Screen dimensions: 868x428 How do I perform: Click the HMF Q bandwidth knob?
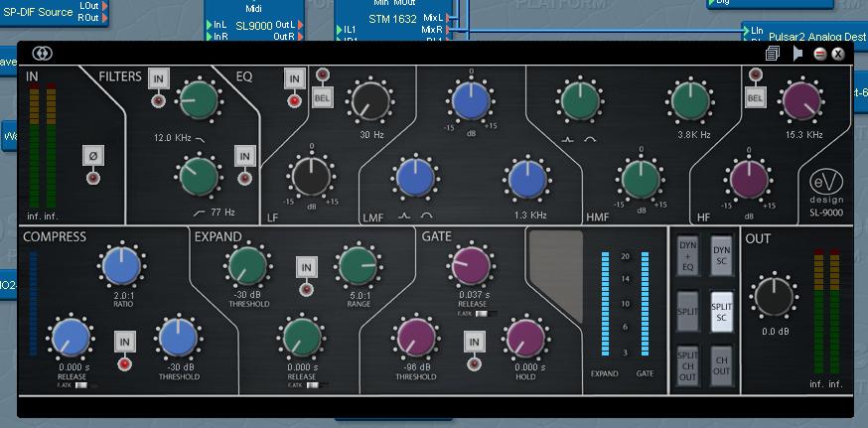pyautogui.click(x=580, y=102)
